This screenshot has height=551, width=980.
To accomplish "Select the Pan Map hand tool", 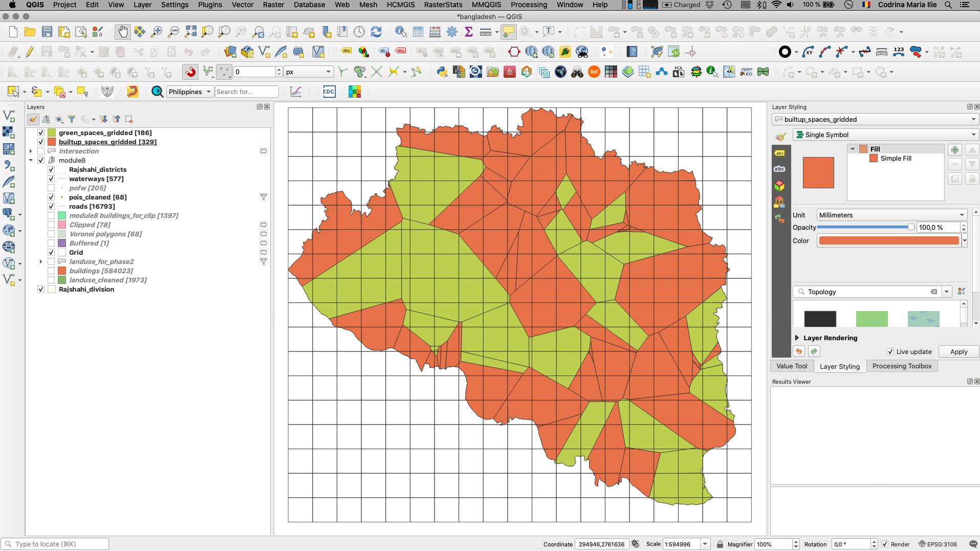I will coord(123,32).
